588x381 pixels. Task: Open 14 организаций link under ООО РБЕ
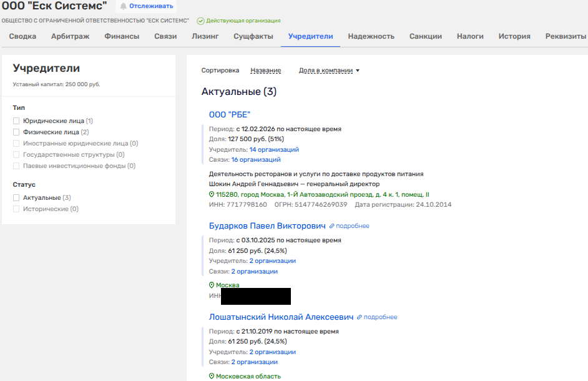click(274, 150)
